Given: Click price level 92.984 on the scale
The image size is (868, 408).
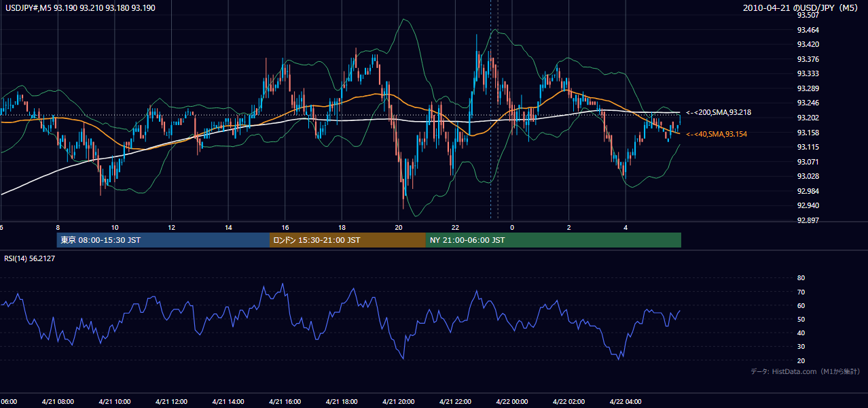Looking at the screenshot, I should 808,191.
